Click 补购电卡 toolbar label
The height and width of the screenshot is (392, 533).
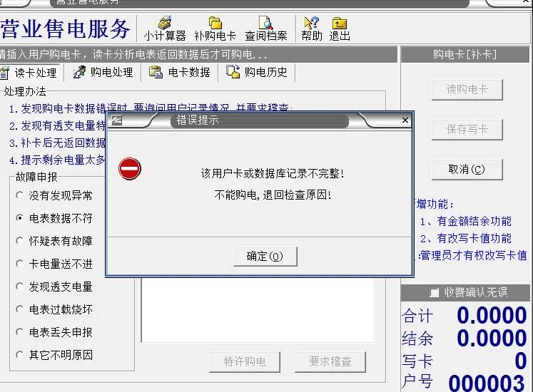pyautogui.click(x=215, y=36)
